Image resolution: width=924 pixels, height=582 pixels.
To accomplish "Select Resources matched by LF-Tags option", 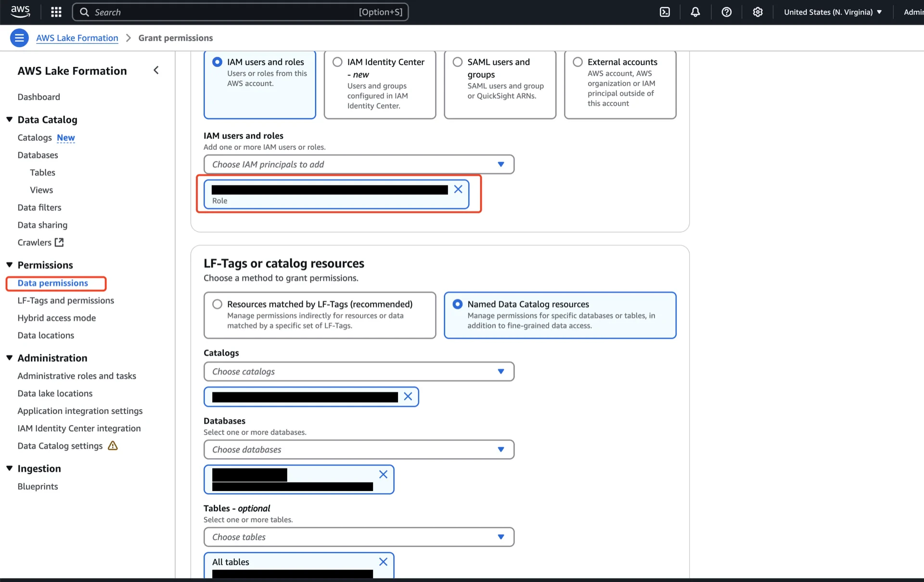I will (320, 315).
